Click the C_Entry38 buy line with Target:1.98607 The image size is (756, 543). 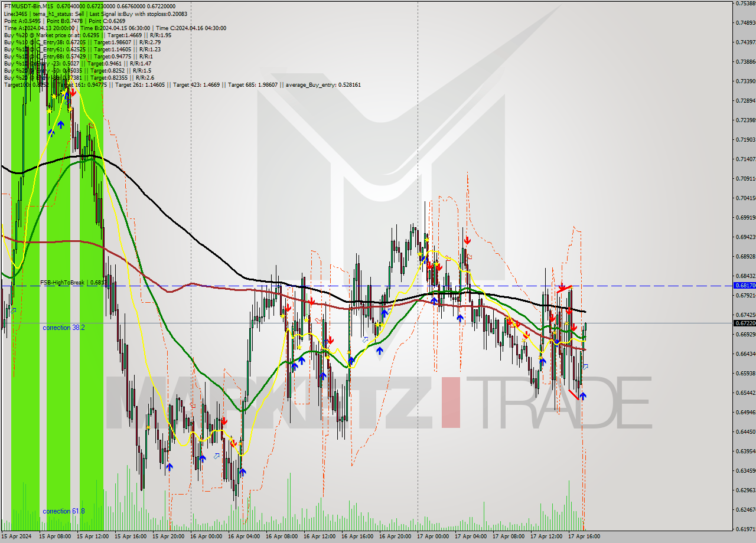82,42
